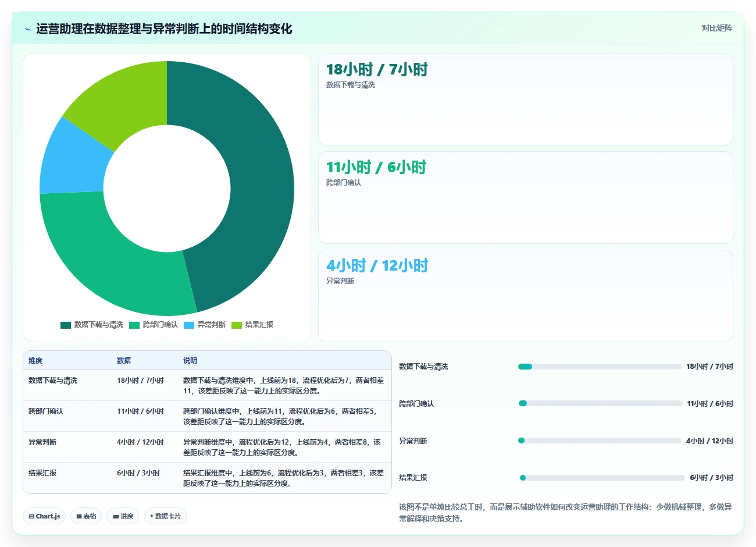
Task: Click the 数据卡片 tag chip
Action: pyautogui.click(x=165, y=516)
